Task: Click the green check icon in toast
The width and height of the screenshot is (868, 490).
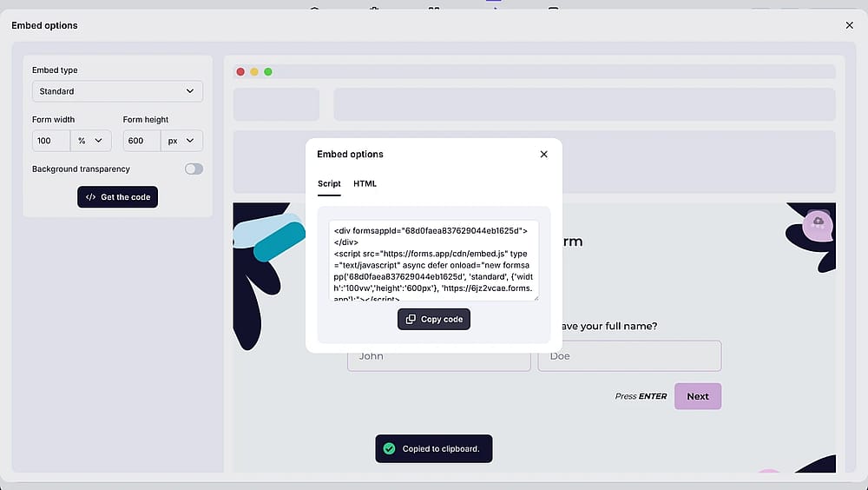Action: click(389, 448)
